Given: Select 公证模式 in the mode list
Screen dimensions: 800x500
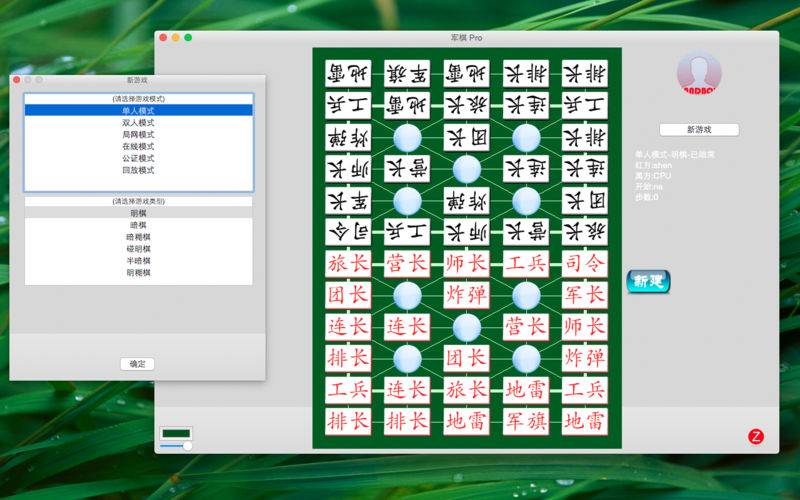Looking at the screenshot, I should (x=138, y=158).
